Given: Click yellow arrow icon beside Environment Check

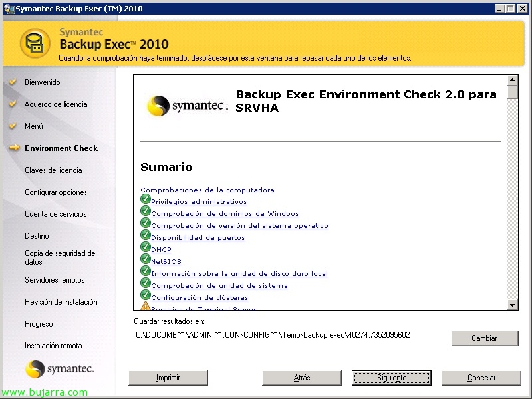Looking at the screenshot, I should click(x=14, y=148).
